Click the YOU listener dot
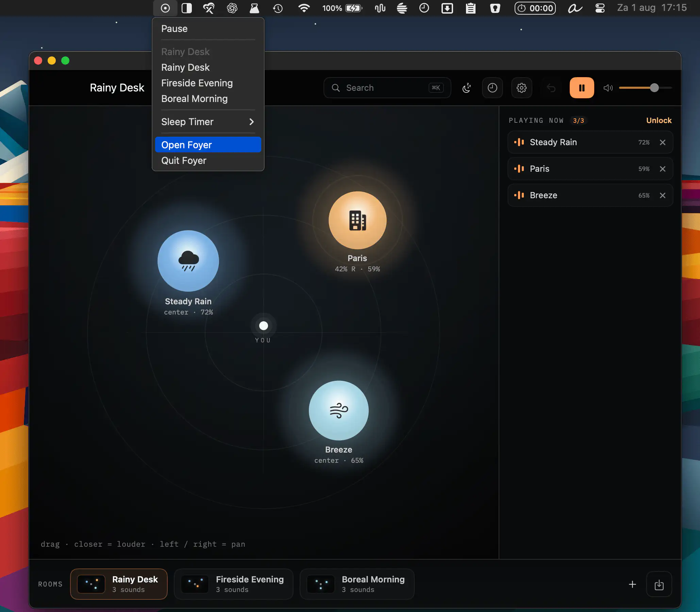 (263, 326)
